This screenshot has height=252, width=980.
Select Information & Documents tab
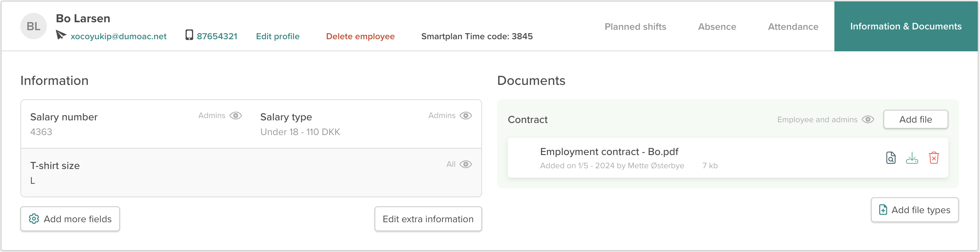pos(905,26)
